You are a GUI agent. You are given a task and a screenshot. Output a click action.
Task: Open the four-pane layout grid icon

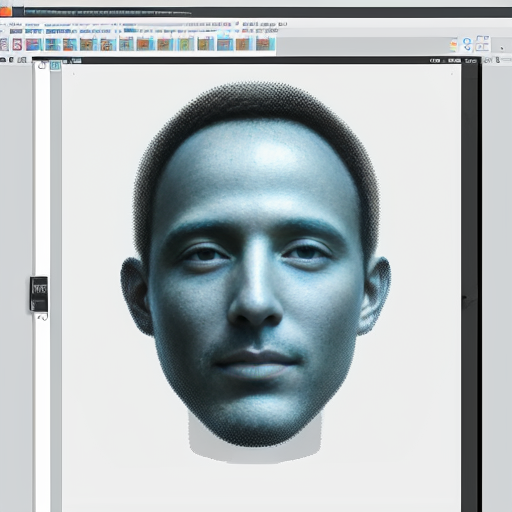[482, 43]
